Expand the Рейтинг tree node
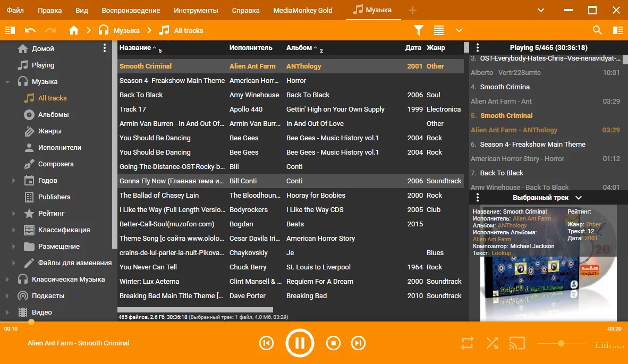Image resolution: width=628 pixels, height=364 pixels. (x=14, y=214)
